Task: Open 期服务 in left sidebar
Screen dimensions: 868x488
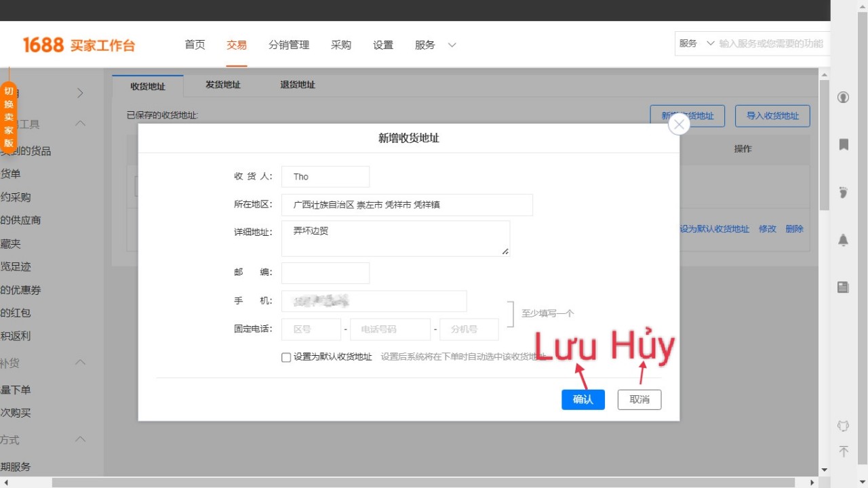Action: (16, 466)
